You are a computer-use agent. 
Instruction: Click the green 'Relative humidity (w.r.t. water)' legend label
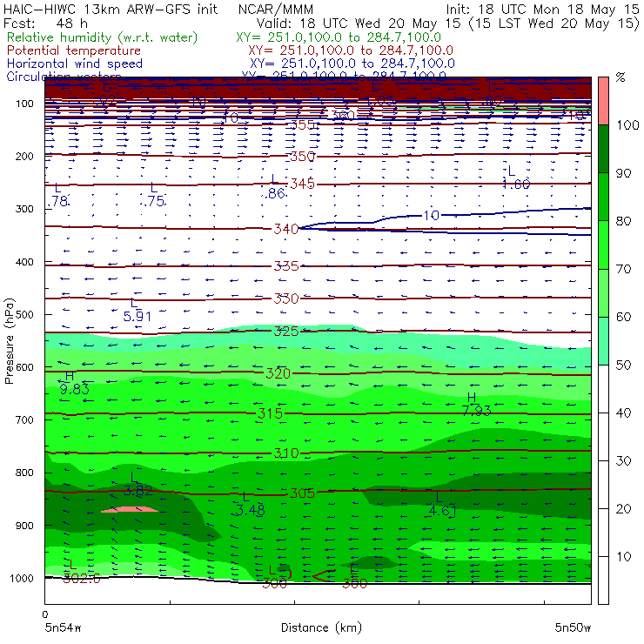click(x=102, y=37)
